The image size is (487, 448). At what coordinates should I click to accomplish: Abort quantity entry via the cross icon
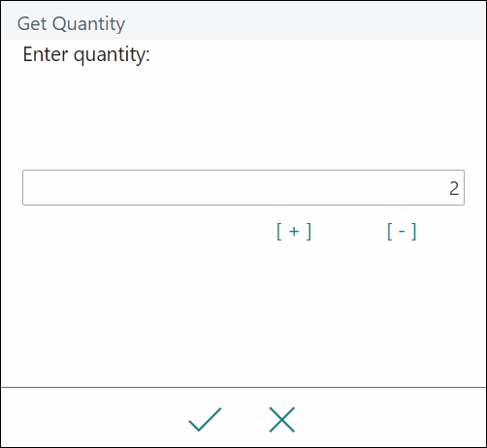pyautogui.click(x=282, y=420)
